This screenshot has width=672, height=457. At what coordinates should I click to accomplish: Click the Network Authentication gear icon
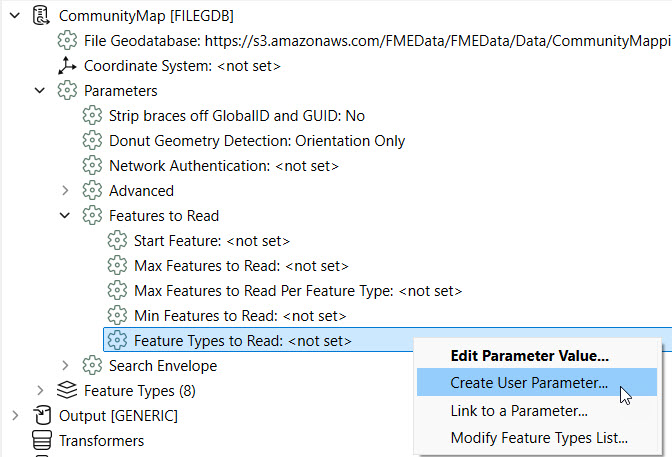click(x=92, y=165)
